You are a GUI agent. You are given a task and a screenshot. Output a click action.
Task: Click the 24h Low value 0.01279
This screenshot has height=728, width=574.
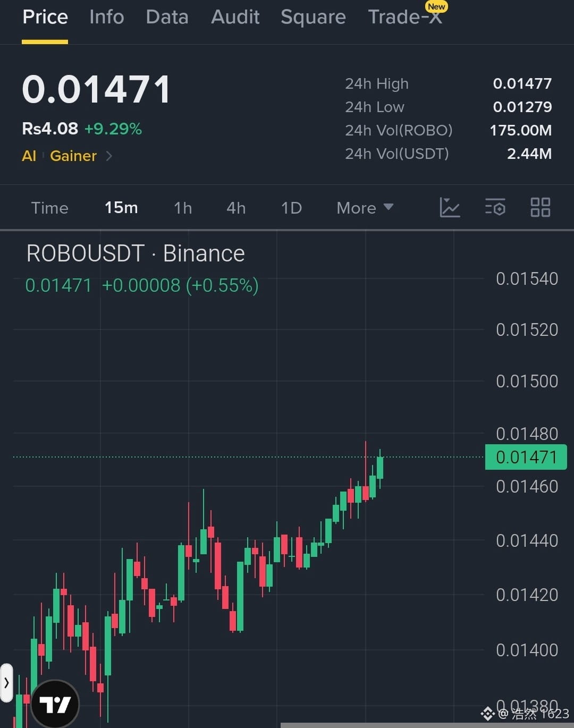click(x=522, y=107)
